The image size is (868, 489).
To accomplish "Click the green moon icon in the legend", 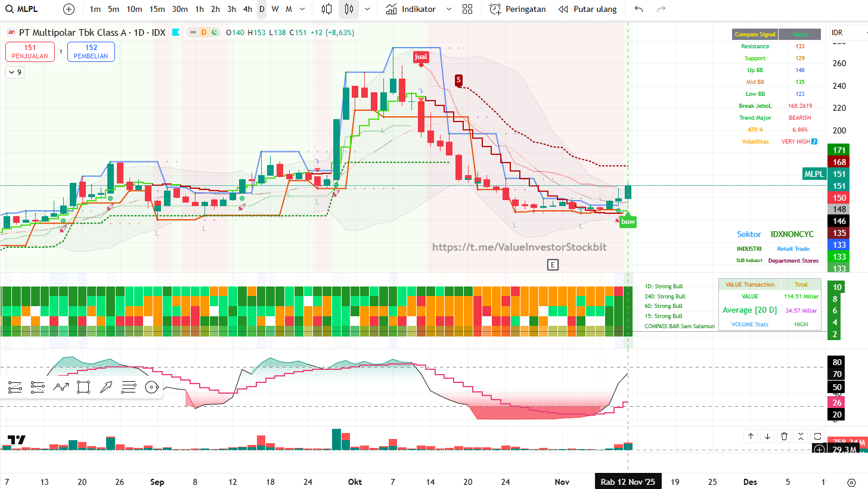I will (x=214, y=33).
